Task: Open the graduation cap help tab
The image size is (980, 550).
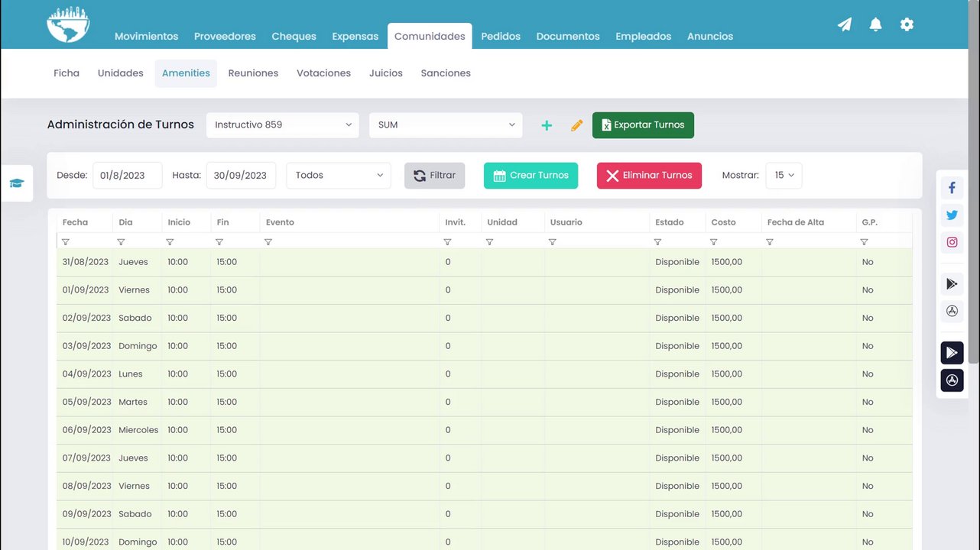Action: 17,183
